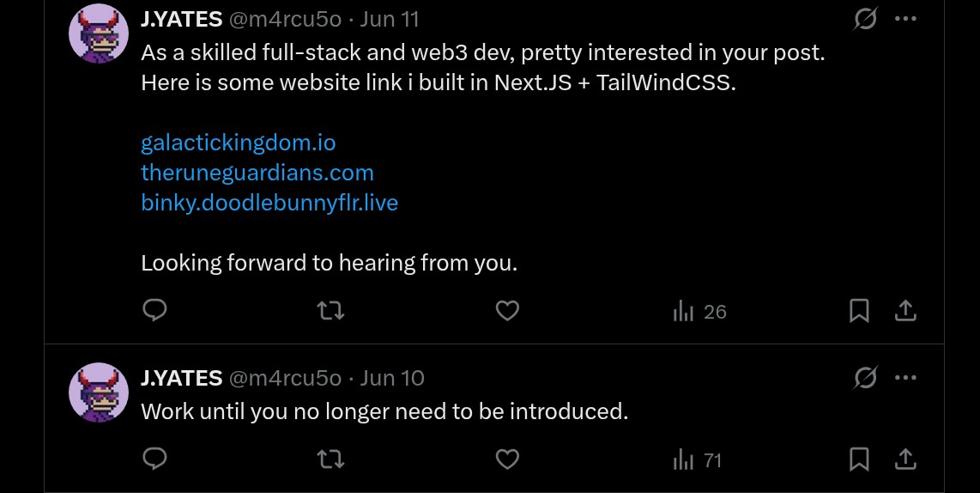Reply to the Jun 11 web3 dev post
The width and height of the screenshot is (980, 493).
pos(154,311)
